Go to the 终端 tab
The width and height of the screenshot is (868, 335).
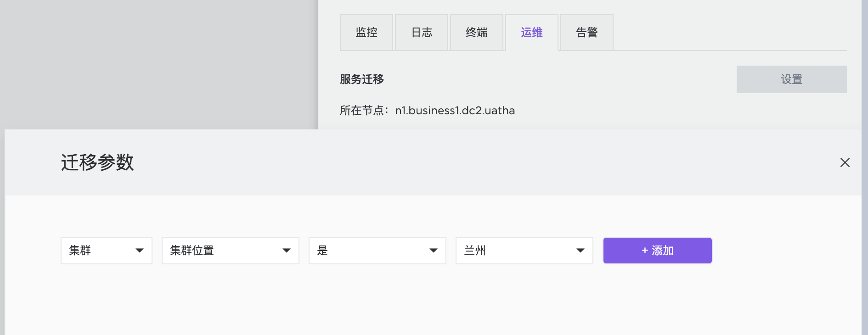[477, 33]
